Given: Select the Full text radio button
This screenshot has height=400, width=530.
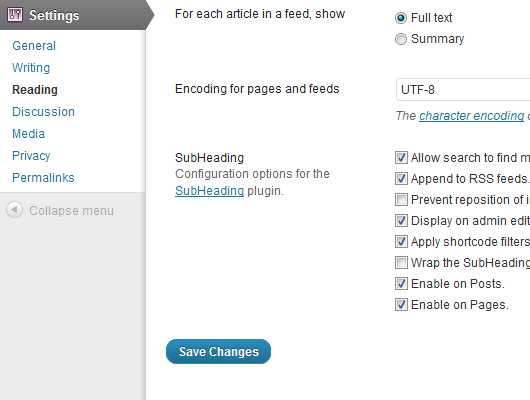Looking at the screenshot, I should (401, 18).
